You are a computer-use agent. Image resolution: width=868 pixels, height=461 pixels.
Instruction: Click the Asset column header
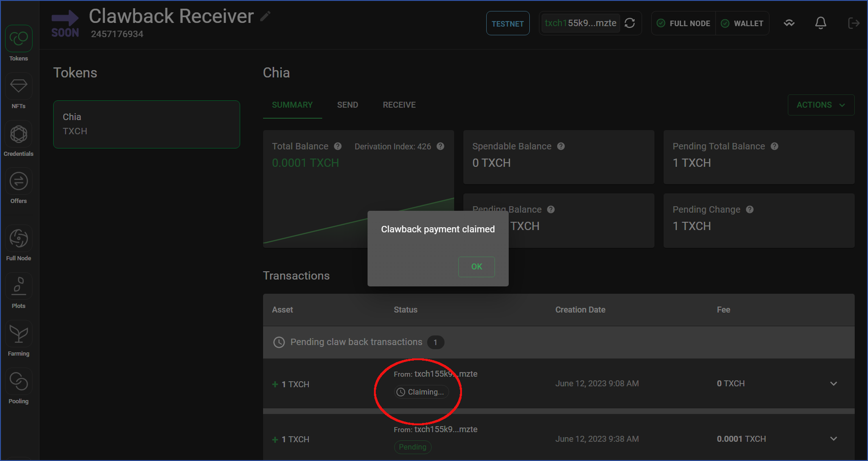pyautogui.click(x=282, y=310)
